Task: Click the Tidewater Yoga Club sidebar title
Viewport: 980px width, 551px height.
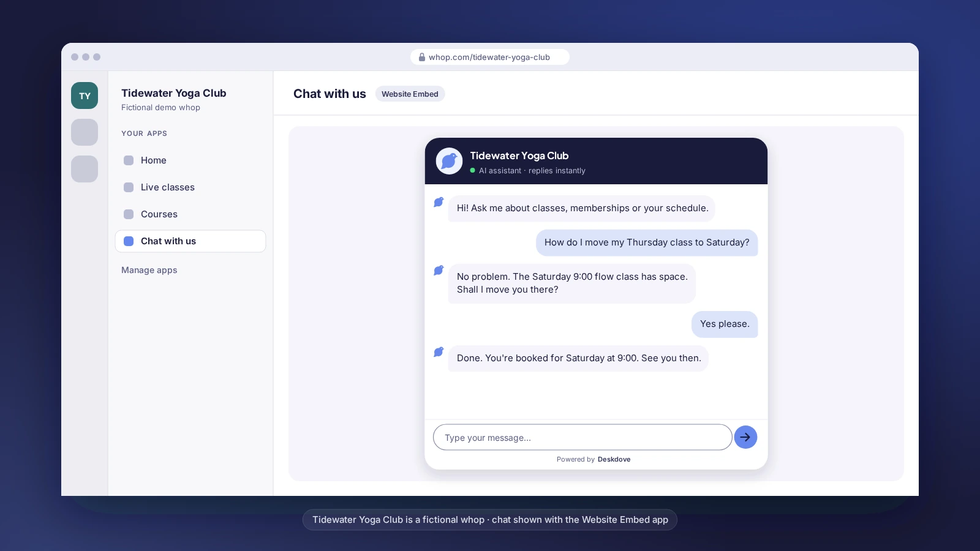Action: [x=173, y=93]
